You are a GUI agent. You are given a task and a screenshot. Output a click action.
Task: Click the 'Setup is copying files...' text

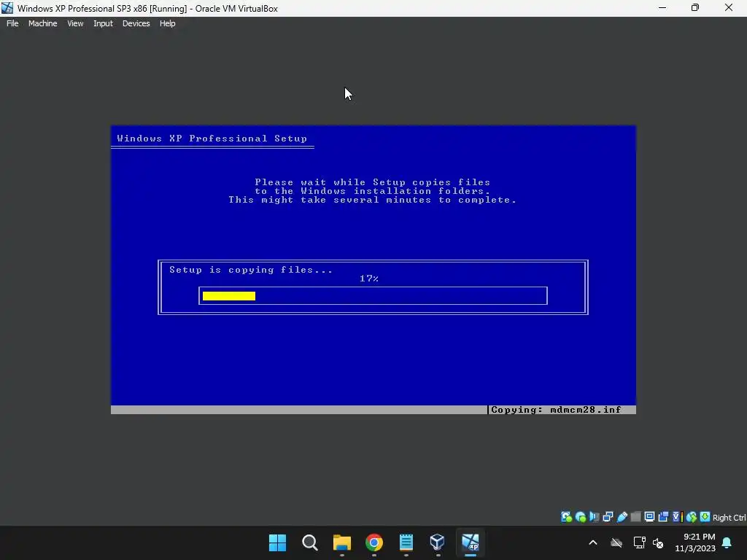(x=251, y=270)
